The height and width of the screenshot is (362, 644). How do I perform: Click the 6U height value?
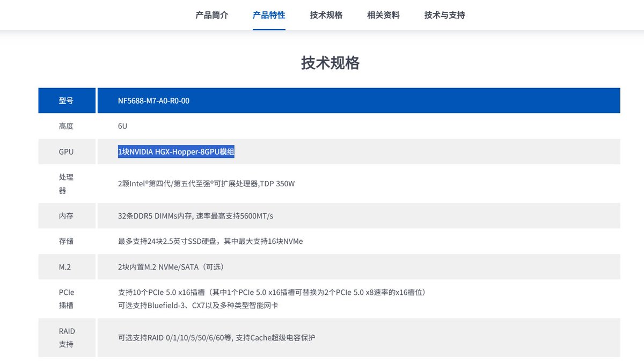point(122,126)
